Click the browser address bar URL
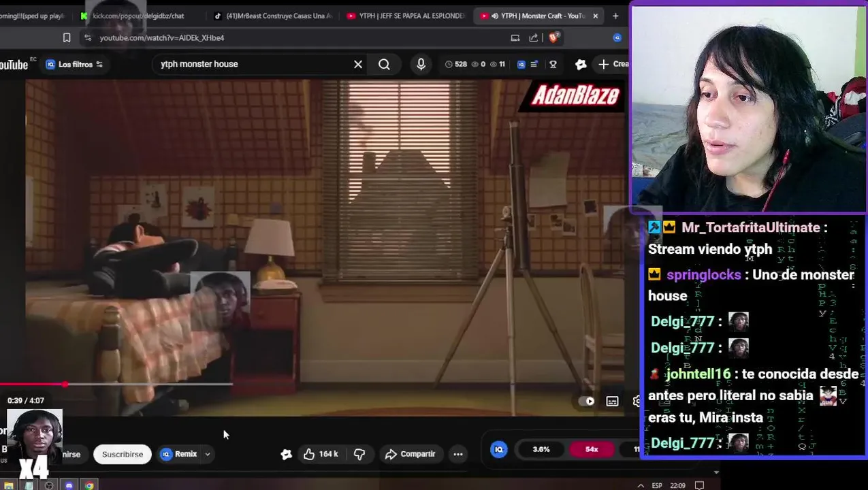Viewport: 868px width, 490px height. tap(162, 38)
